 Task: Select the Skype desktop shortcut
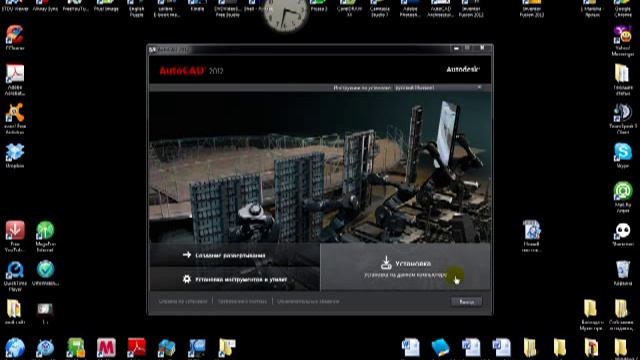tap(623, 156)
